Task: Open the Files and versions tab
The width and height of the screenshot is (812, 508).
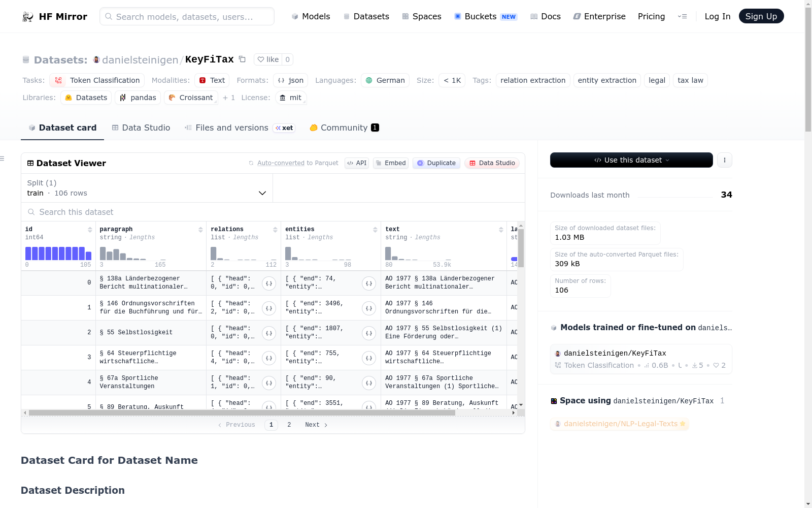Action: point(240,128)
